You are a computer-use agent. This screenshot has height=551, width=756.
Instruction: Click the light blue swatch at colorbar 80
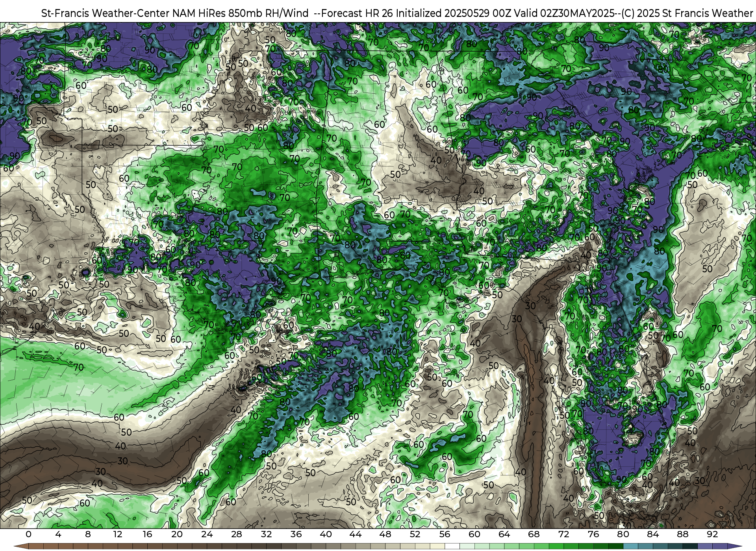630,546
